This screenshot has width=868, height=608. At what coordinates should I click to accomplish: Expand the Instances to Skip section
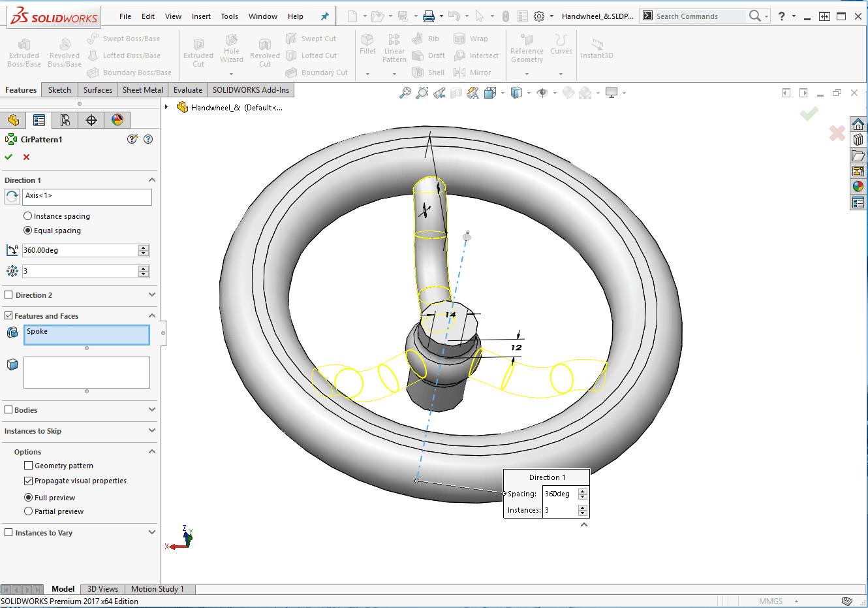152,431
